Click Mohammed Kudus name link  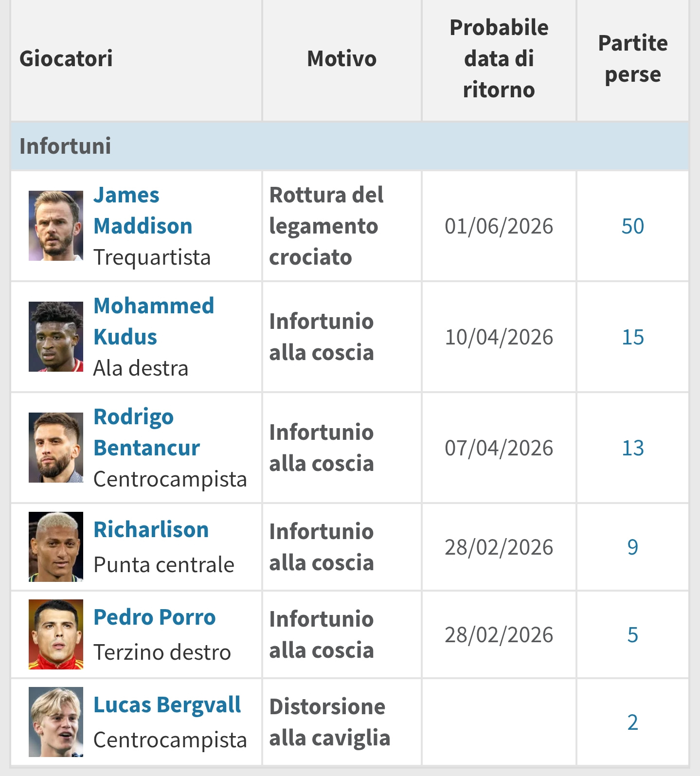point(153,321)
